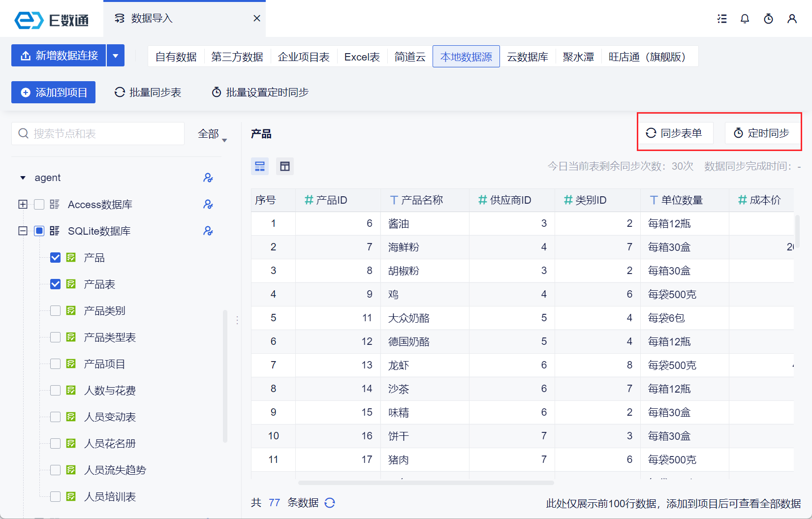Viewport: 812px width, 519px height.
Task: Switch to 自有数据 tab
Action: [x=176, y=57]
